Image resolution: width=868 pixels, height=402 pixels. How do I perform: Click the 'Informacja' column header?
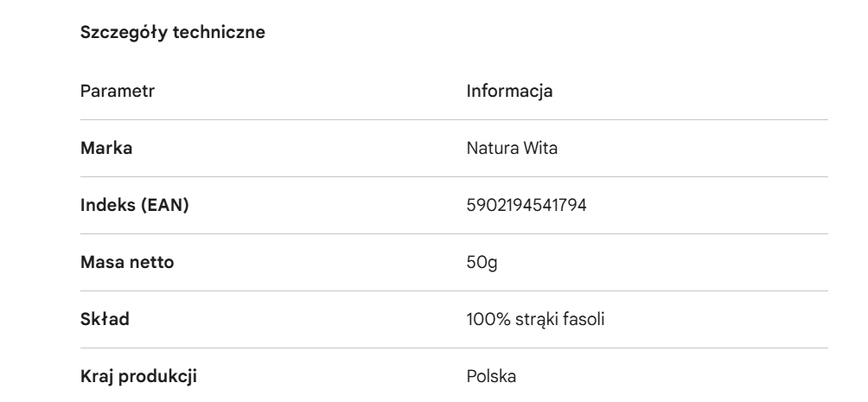point(509,90)
